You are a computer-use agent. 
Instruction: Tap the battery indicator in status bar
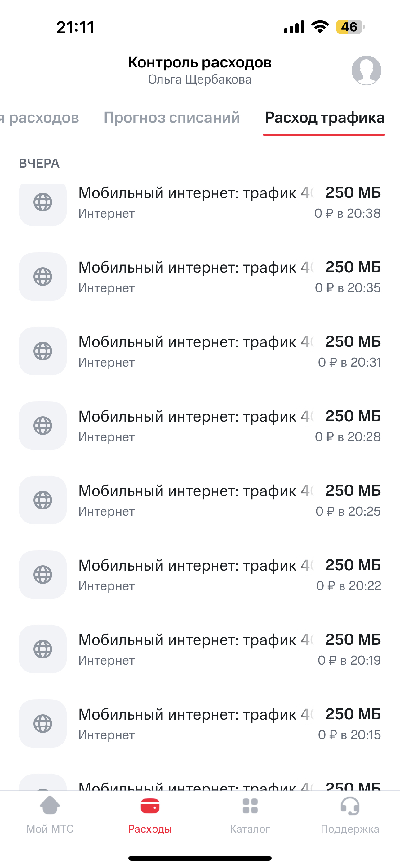(349, 27)
